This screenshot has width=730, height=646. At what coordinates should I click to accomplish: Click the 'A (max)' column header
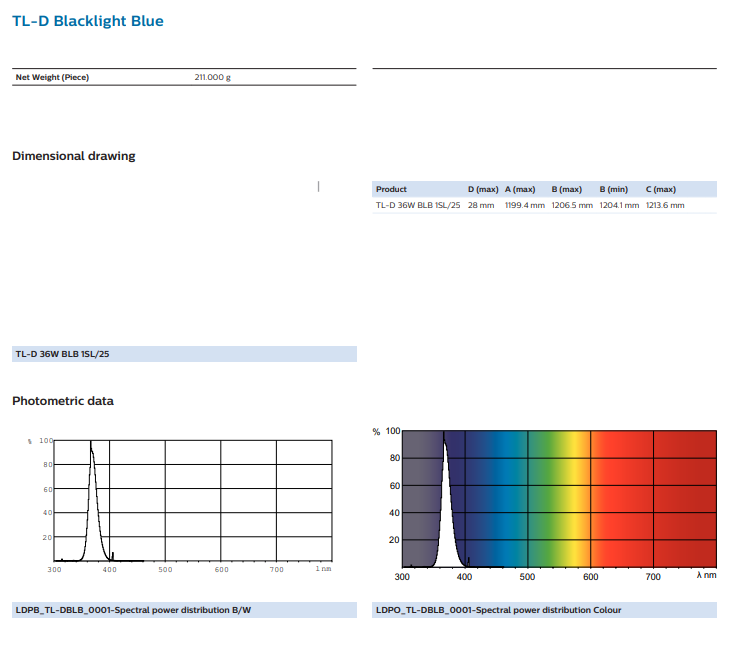[x=520, y=189]
